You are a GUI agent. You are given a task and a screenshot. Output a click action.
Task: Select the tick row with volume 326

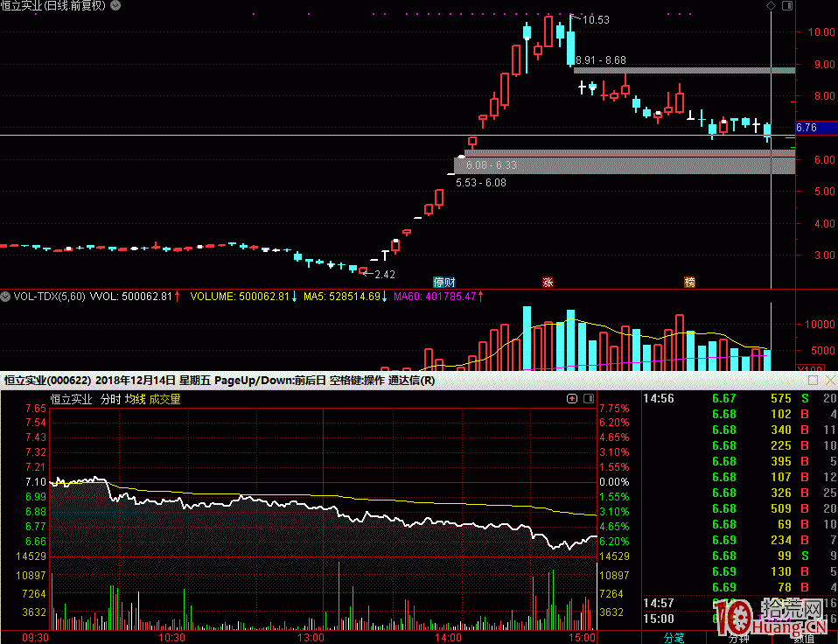click(740, 493)
